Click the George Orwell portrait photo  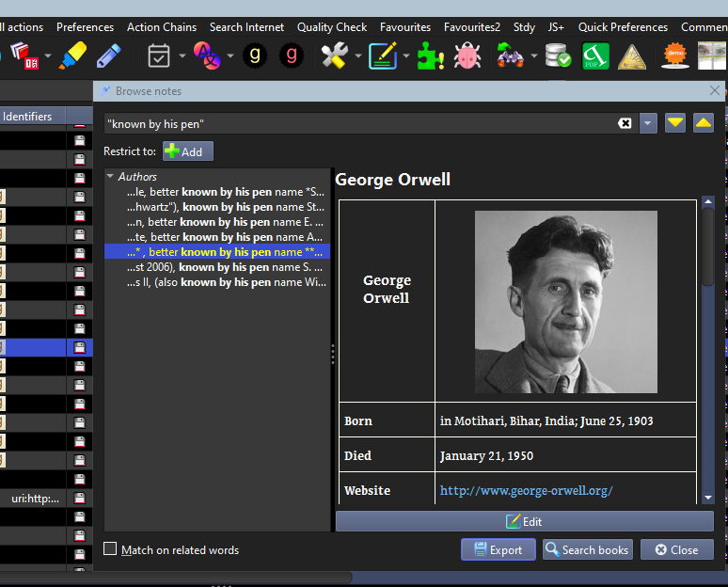565,302
